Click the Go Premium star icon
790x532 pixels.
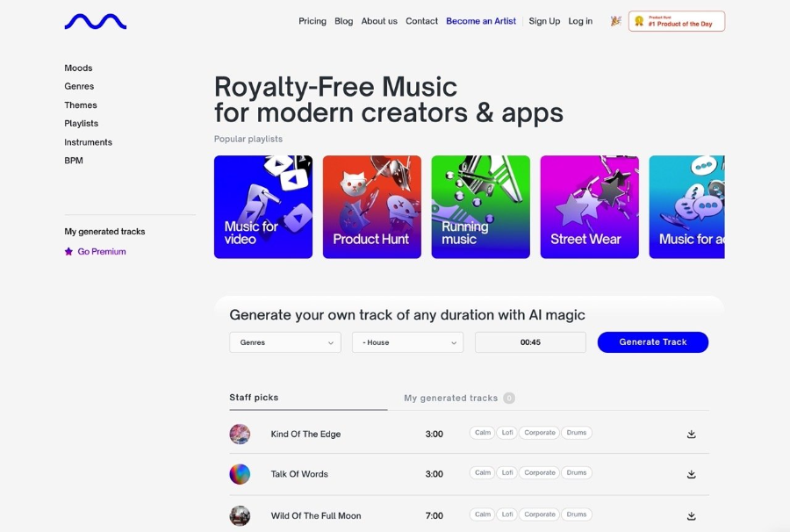click(x=68, y=251)
